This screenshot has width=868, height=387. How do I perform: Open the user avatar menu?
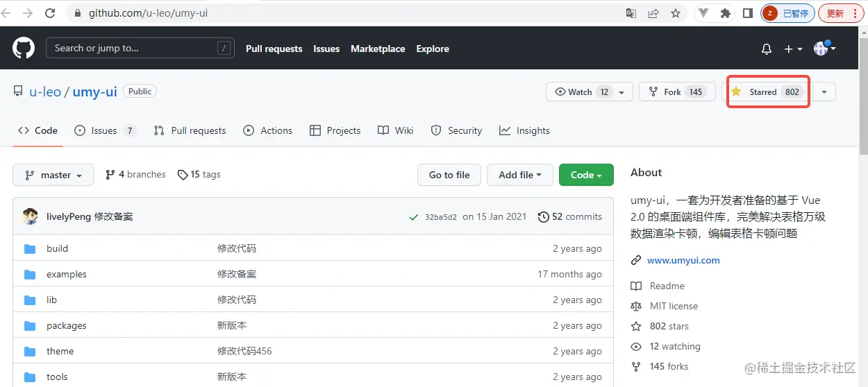(825, 48)
